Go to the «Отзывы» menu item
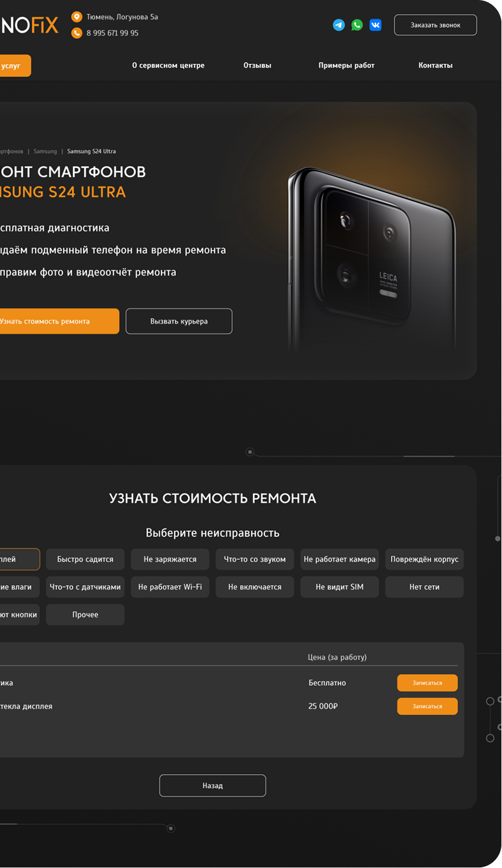The height and width of the screenshot is (868, 502). [x=257, y=65]
